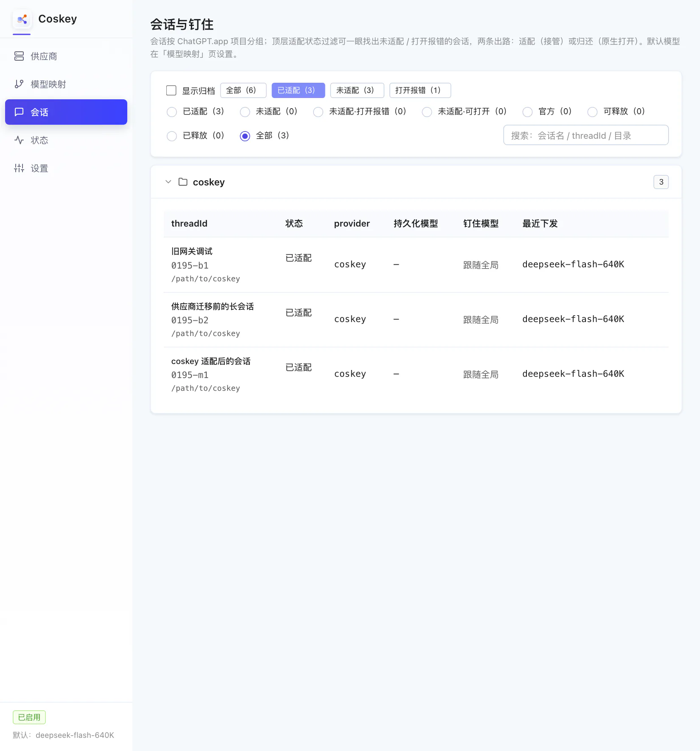Click the 已适配 (3) filter button
Screen dimensions: 700x751
[x=298, y=90]
